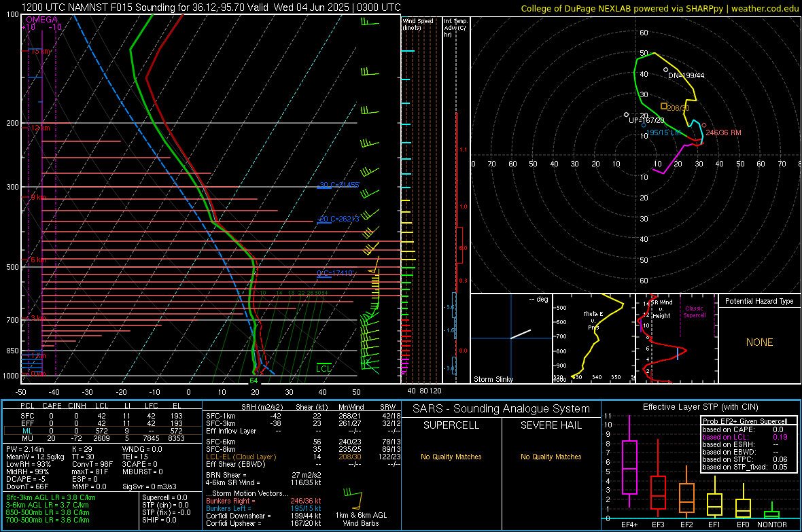Click the LowRH = 93% value
Image resolution: width=802 pixels, height=532 pixels.
pyautogui.click(x=28, y=464)
